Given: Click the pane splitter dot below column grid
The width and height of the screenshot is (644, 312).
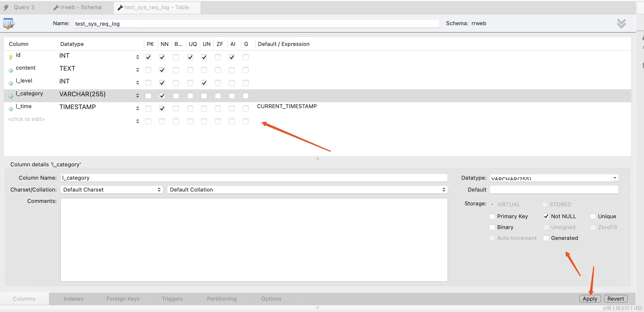Looking at the screenshot, I should point(318,159).
